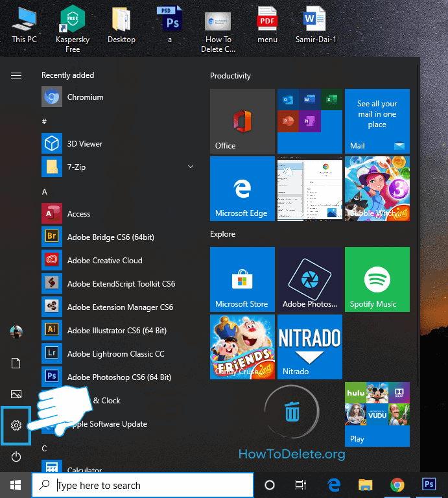This screenshot has width=448, height=498.
Task: Select the menu PDF desktop file
Action: point(267,25)
